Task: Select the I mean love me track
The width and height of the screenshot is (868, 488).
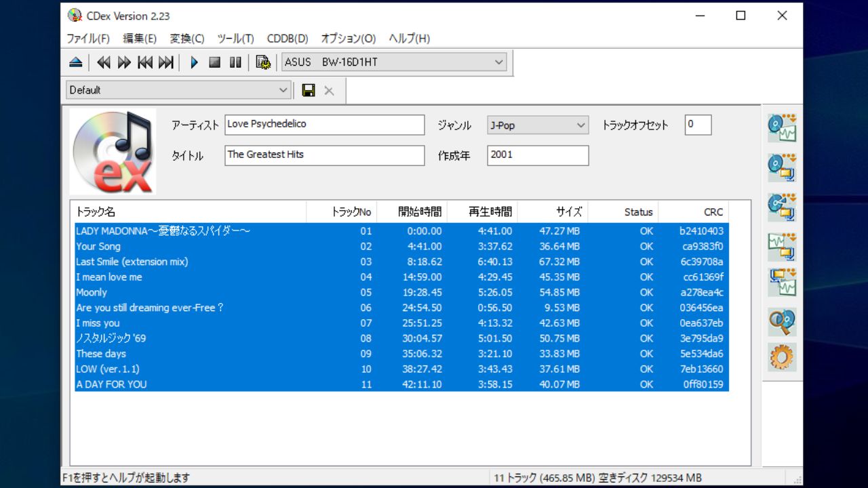Action: click(x=401, y=277)
